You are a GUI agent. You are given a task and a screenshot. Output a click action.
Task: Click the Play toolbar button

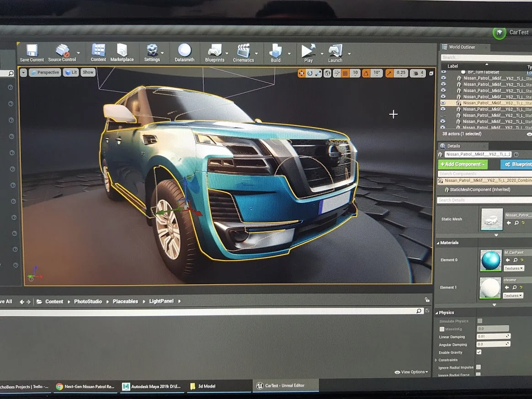pos(309,53)
